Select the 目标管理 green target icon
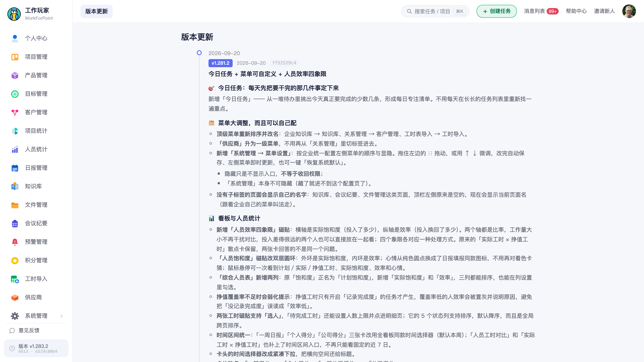 pyautogui.click(x=15, y=94)
